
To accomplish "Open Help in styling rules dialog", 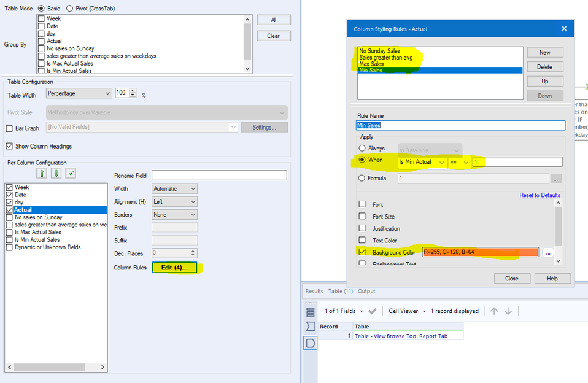I will click(x=552, y=278).
